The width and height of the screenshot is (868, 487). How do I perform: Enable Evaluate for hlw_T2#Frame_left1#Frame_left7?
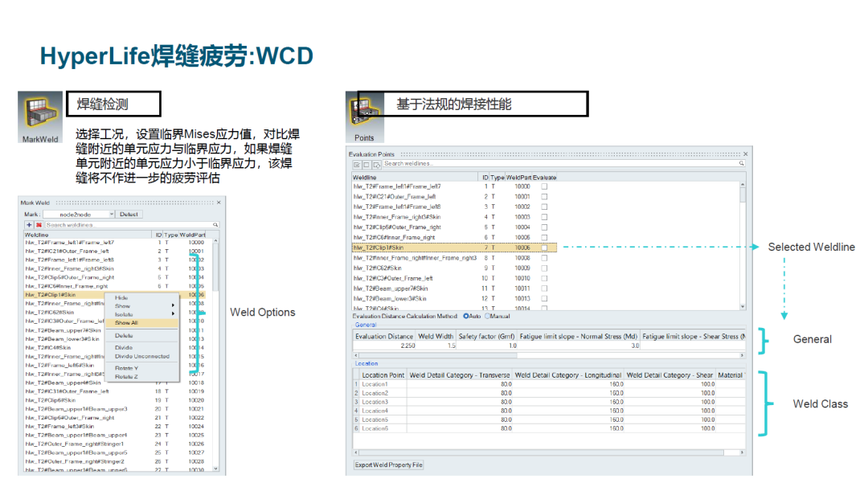pos(544,186)
